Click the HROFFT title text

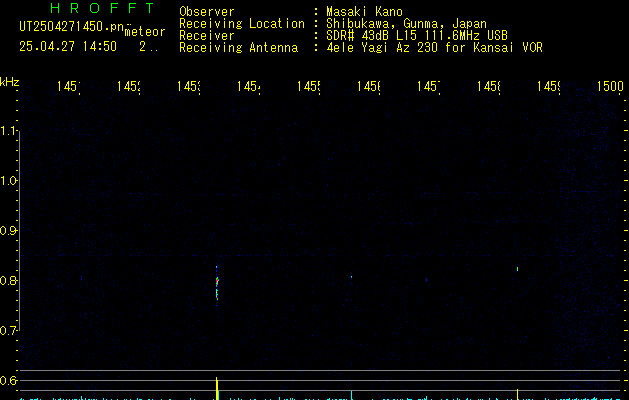click(102, 8)
